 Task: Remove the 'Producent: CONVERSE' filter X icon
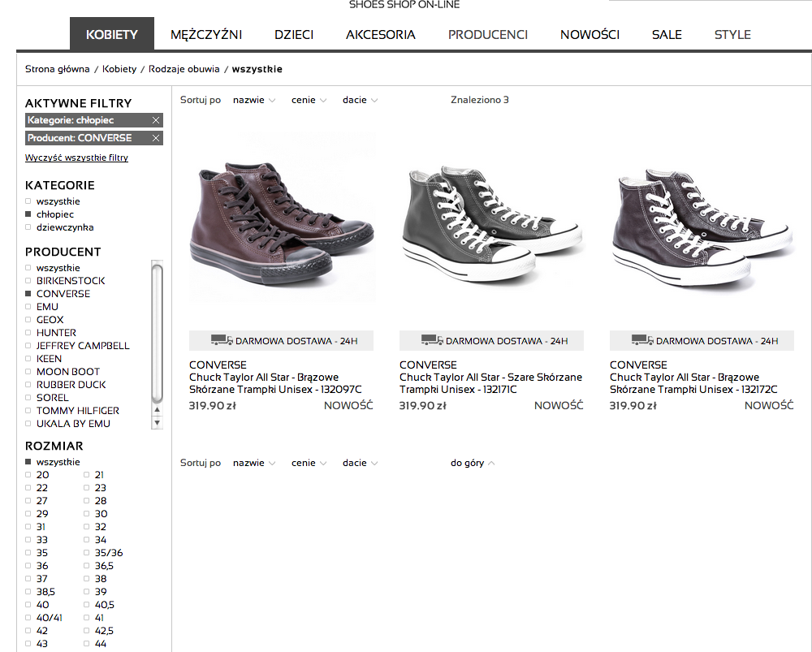(x=156, y=138)
